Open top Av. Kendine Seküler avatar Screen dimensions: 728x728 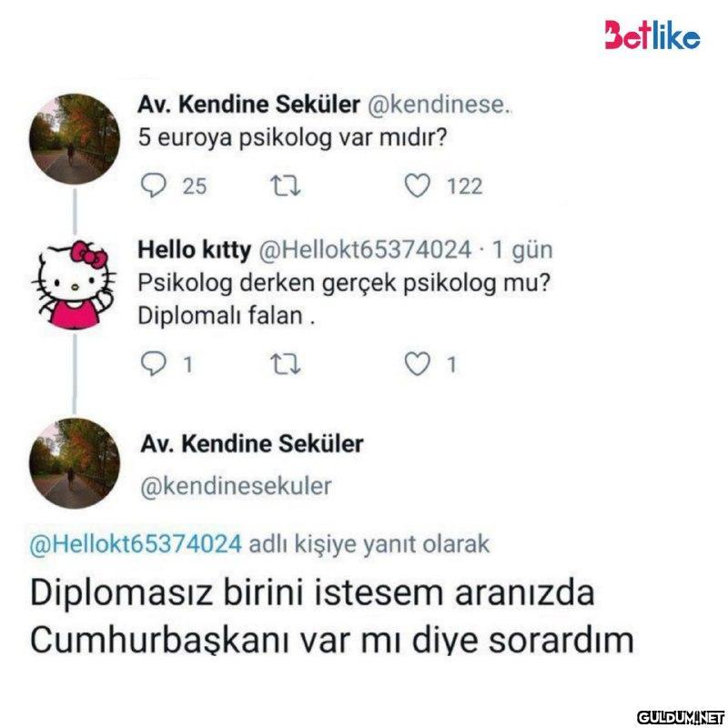tap(75, 138)
